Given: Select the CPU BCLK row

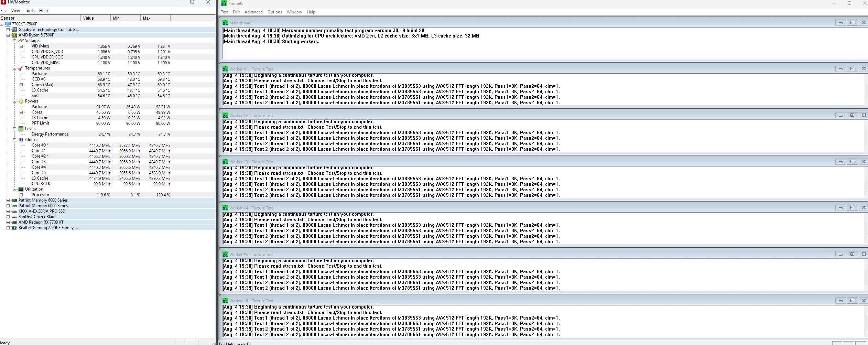Looking at the screenshot, I should click(x=108, y=184).
